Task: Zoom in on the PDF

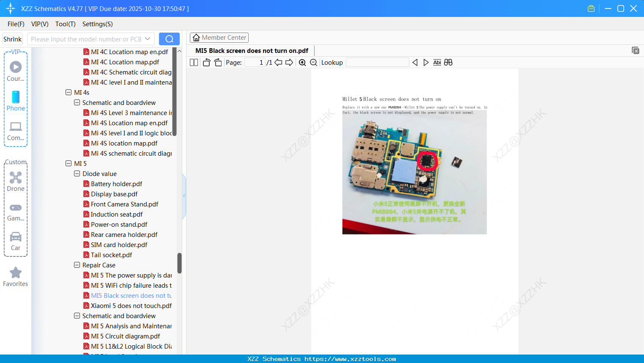Action: pyautogui.click(x=302, y=63)
